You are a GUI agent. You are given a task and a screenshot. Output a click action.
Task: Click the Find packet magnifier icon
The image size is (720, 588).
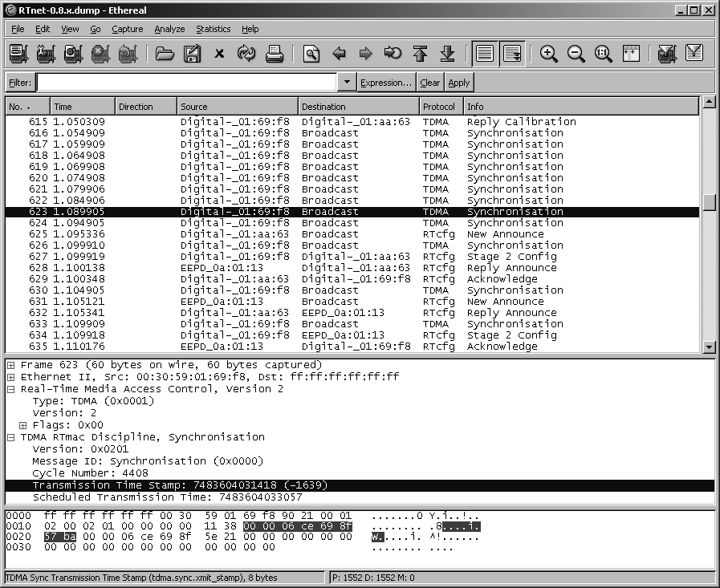[311, 54]
